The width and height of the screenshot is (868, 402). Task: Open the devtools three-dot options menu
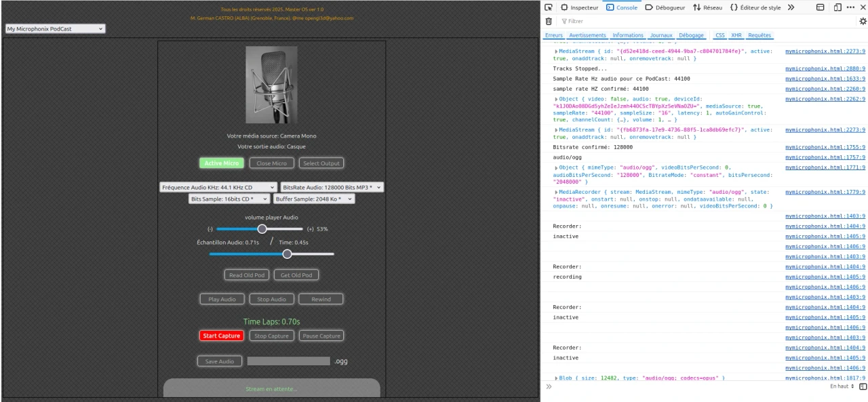[850, 7]
